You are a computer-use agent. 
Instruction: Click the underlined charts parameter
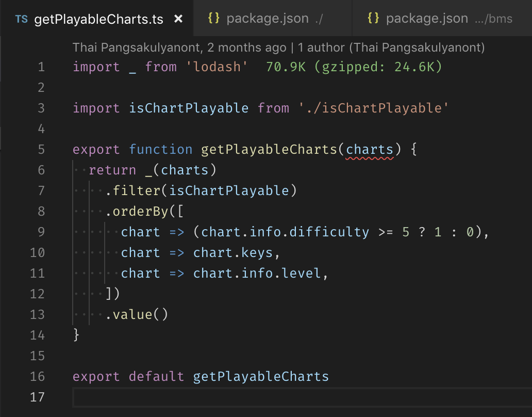pos(369,149)
